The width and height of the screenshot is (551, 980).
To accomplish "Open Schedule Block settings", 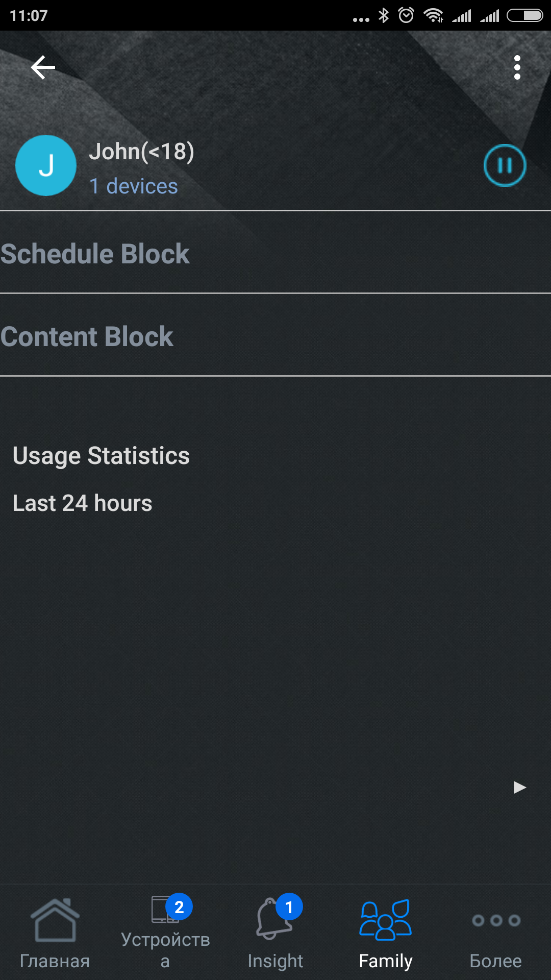I will tap(95, 254).
